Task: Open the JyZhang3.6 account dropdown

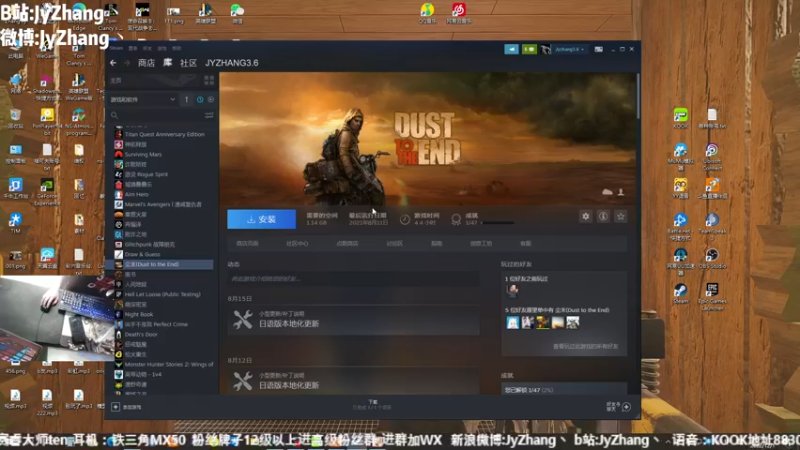Action: (x=570, y=49)
